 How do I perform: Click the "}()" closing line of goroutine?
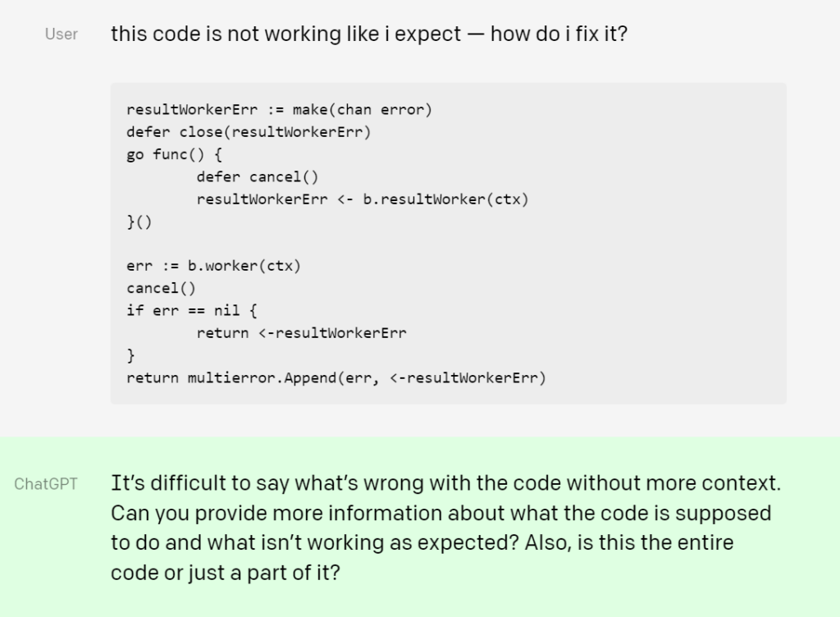139,222
